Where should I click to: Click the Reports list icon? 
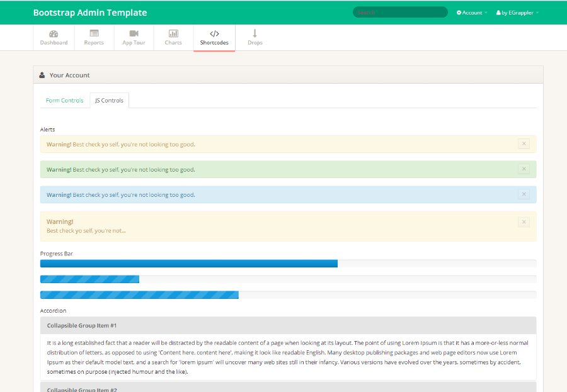tap(94, 33)
